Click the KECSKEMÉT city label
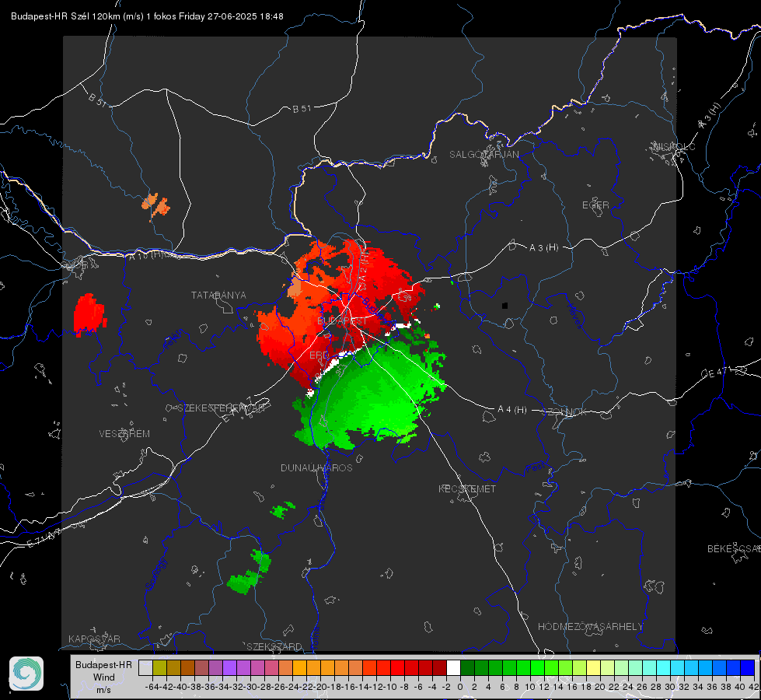Screen dimensions: 761x700 (x=467, y=488)
